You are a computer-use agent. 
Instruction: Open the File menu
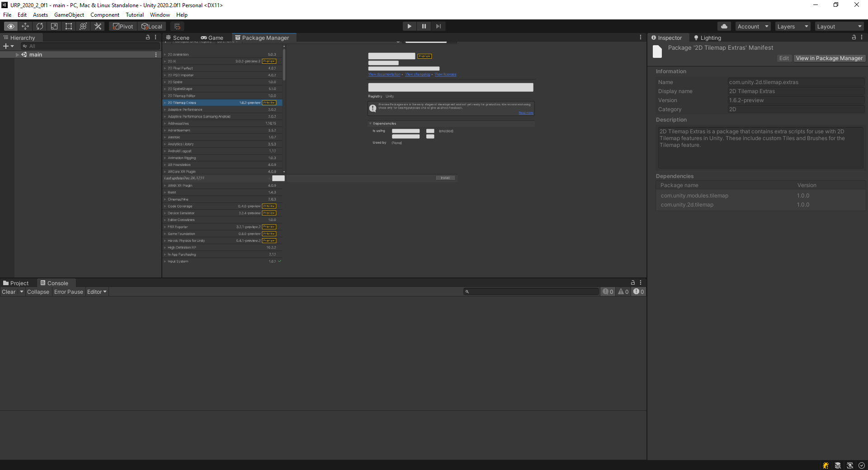click(x=7, y=15)
